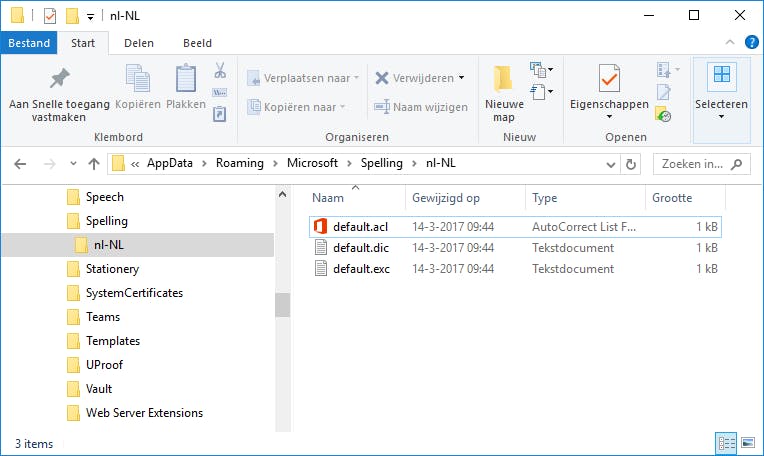Toggle the properties checkmark in quick access toolbar
This screenshot has width=764, height=456.
tap(50, 16)
